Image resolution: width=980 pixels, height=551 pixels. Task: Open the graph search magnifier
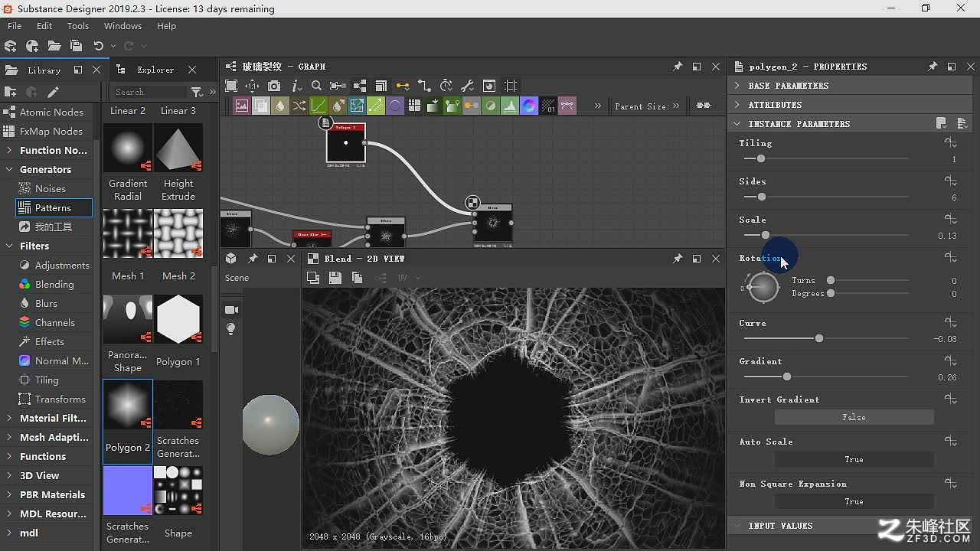pyautogui.click(x=316, y=86)
